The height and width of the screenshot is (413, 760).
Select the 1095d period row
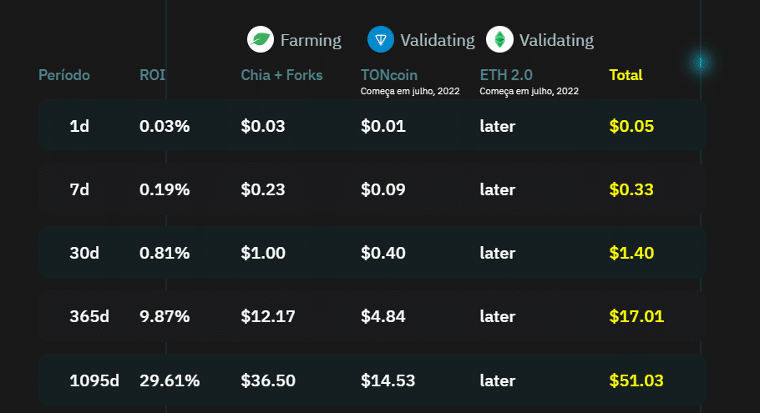372,380
